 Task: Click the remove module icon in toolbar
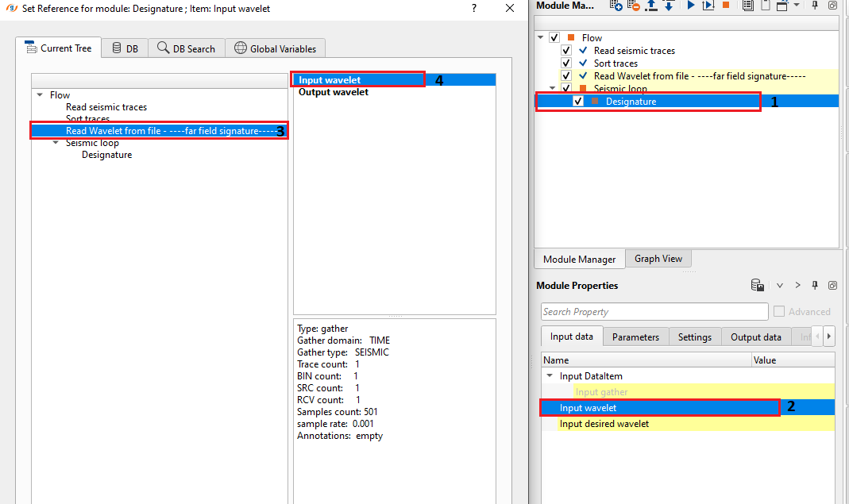click(x=633, y=6)
